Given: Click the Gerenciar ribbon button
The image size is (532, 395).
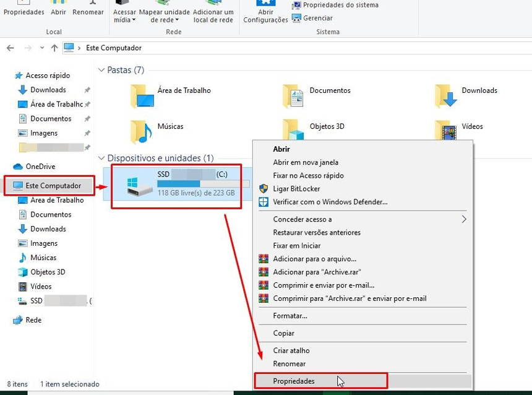Looking at the screenshot, I should click(x=317, y=19).
